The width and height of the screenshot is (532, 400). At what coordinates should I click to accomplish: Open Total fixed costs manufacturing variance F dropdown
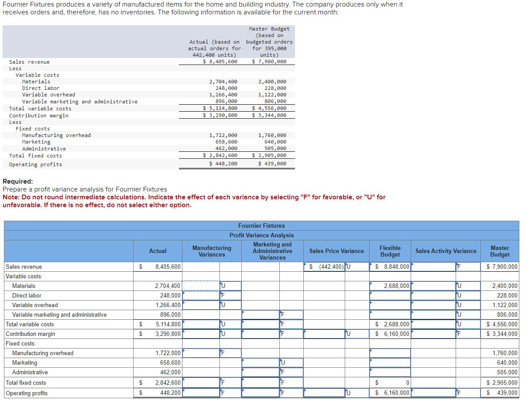230,383
